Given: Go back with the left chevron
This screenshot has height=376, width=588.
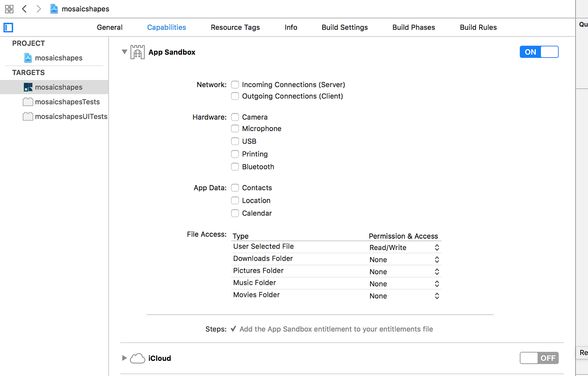Looking at the screenshot, I should (x=24, y=9).
